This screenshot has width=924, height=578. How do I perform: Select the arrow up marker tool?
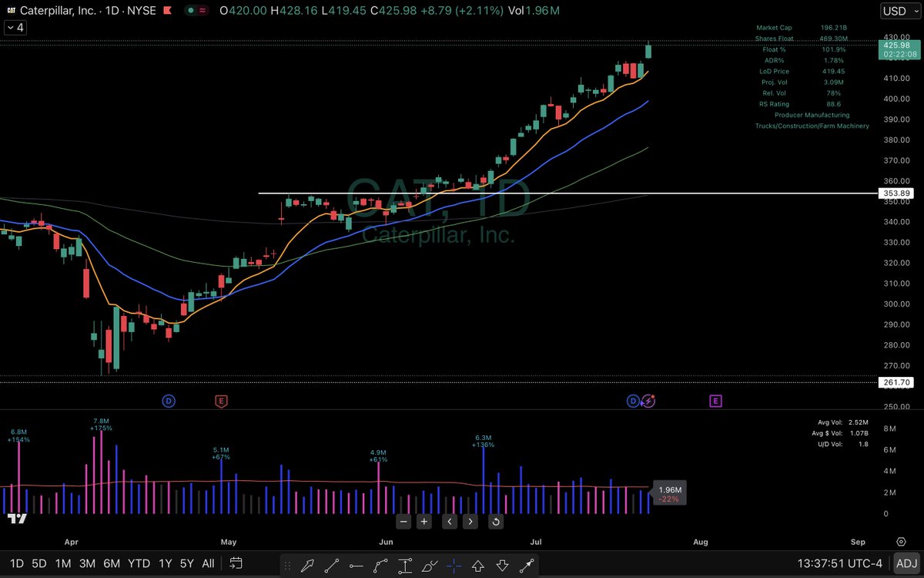(x=477, y=565)
